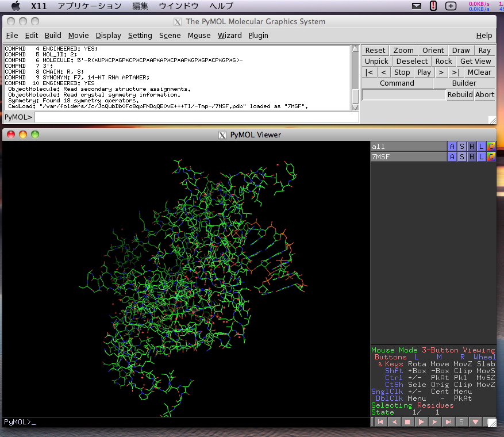Open Color menu (C) for all row
Image resolution: width=504 pixels, height=437 pixels.
pyautogui.click(x=491, y=146)
